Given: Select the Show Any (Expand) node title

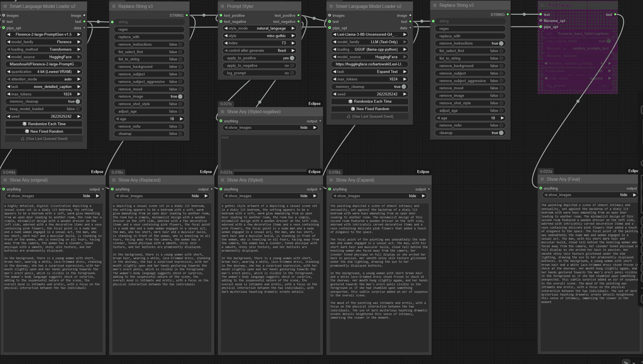Looking at the screenshot, I should (x=355, y=180).
